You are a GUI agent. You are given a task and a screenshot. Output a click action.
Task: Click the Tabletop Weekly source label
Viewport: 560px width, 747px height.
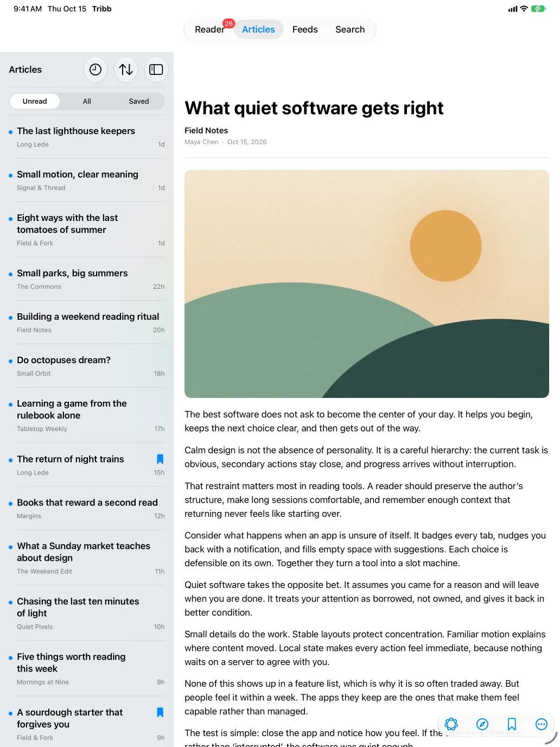pyautogui.click(x=42, y=429)
